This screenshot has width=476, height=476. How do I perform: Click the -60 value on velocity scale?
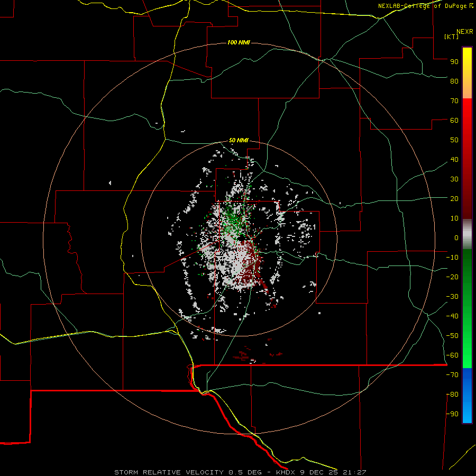(x=452, y=355)
